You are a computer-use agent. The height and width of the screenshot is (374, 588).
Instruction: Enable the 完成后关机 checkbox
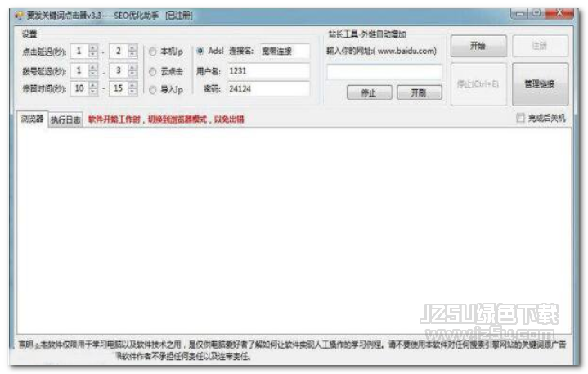(x=521, y=119)
